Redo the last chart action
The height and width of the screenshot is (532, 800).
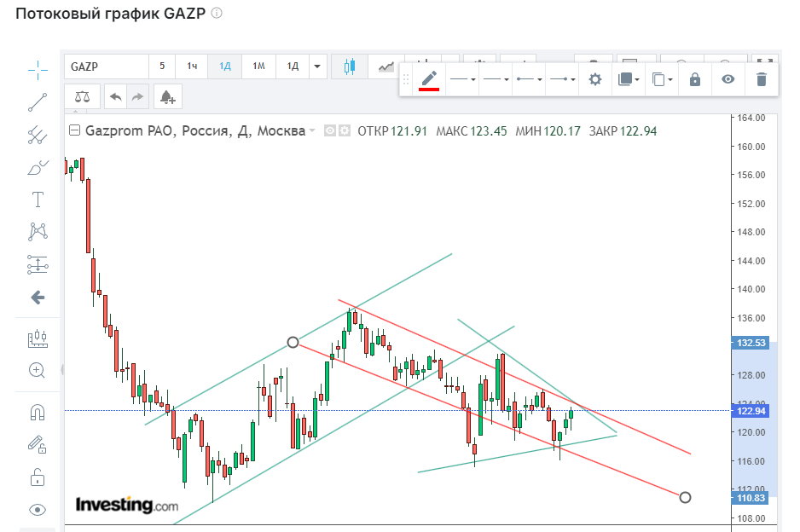click(x=138, y=97)
